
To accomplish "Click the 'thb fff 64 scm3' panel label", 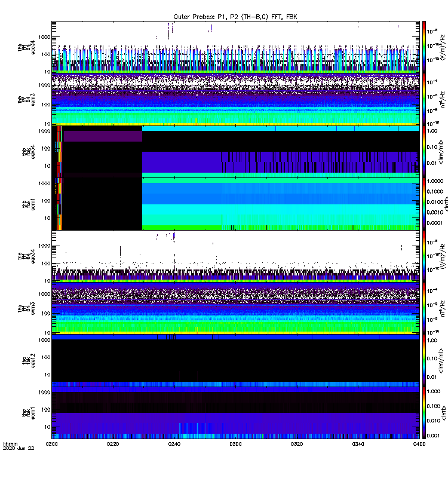I will [x=26, y=100].
